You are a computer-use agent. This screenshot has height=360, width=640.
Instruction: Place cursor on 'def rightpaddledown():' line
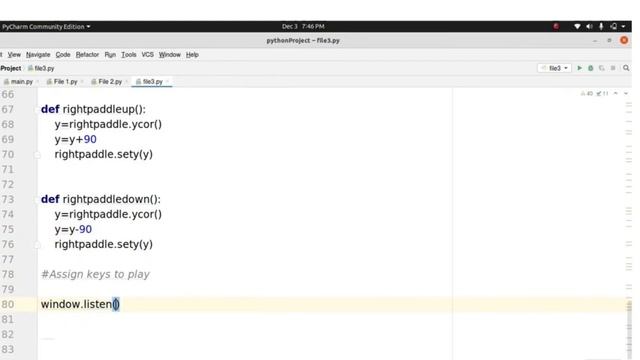[101, 199]
